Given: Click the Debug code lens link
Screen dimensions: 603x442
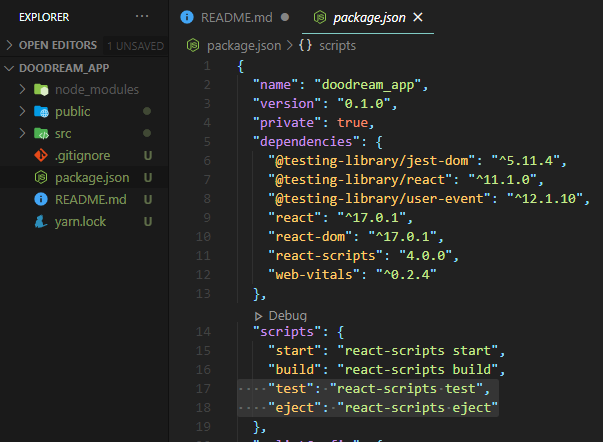Looking at the screenshot, I should point(288,316).
